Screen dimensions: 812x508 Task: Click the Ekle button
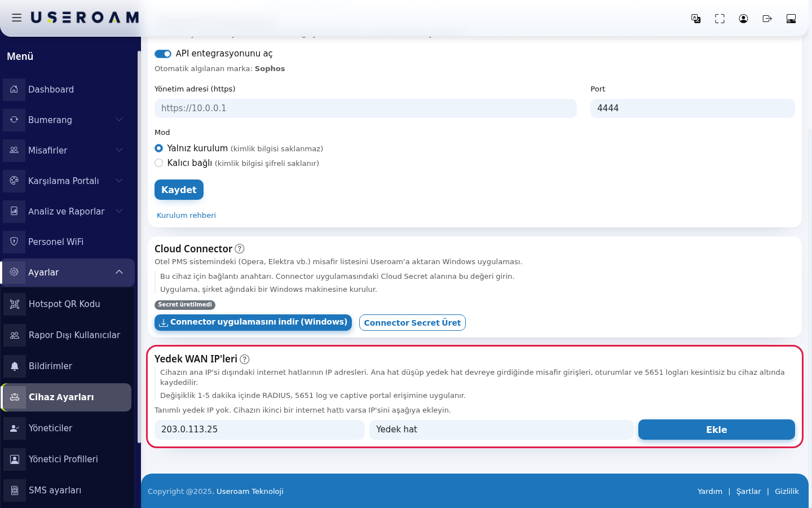717,430
